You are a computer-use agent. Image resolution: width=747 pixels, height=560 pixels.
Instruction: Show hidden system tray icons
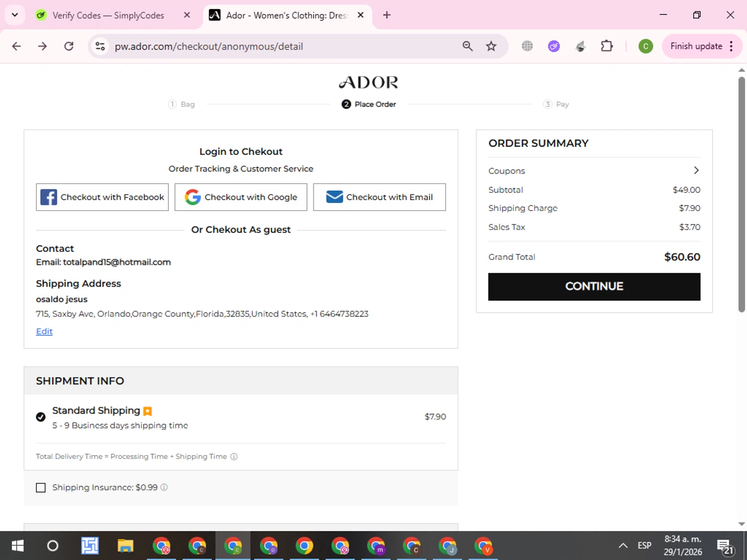[623, 546]
